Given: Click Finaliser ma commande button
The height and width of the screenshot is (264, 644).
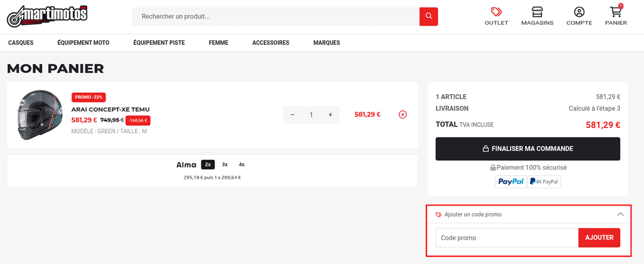Looking at the screenshot, I should [528, 148].
